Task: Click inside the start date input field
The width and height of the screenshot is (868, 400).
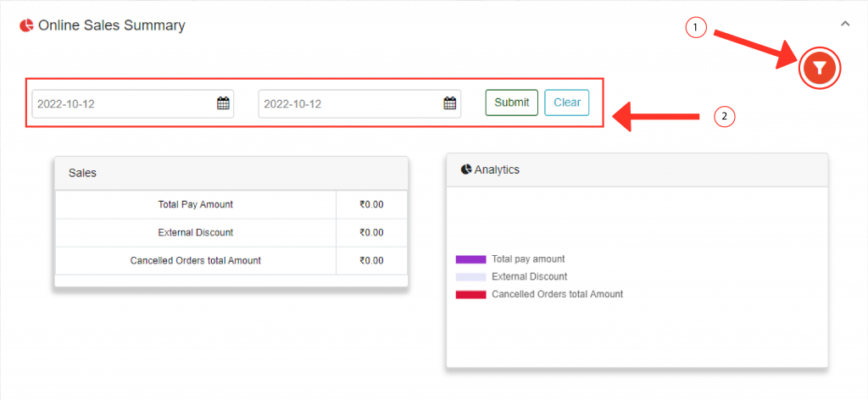Action: coord(123,103)
